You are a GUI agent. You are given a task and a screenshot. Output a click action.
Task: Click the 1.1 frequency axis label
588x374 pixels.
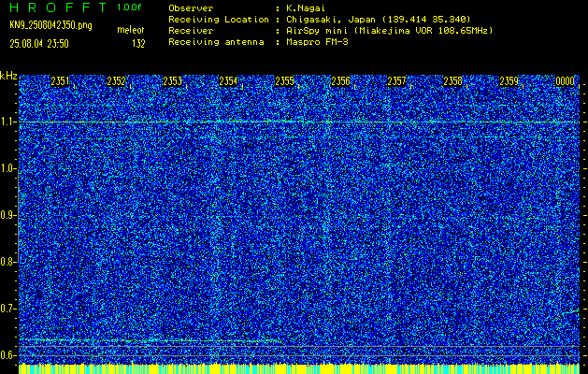tap(7, 122)
